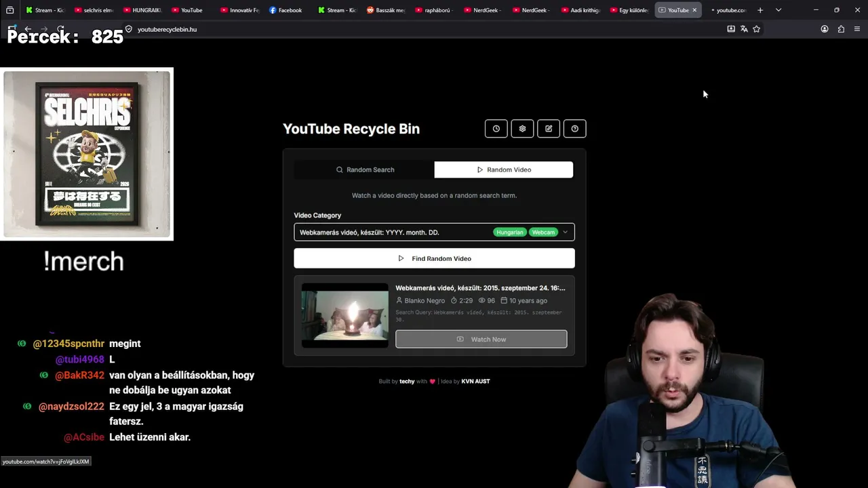Open the raphábóru browser tab
The image size is (868, 488).
[435, 10]
